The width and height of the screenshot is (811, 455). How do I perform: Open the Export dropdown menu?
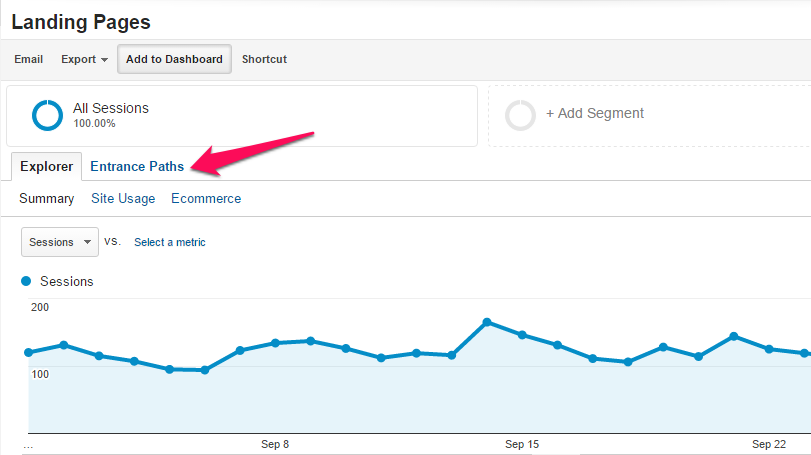pos(84,59)
